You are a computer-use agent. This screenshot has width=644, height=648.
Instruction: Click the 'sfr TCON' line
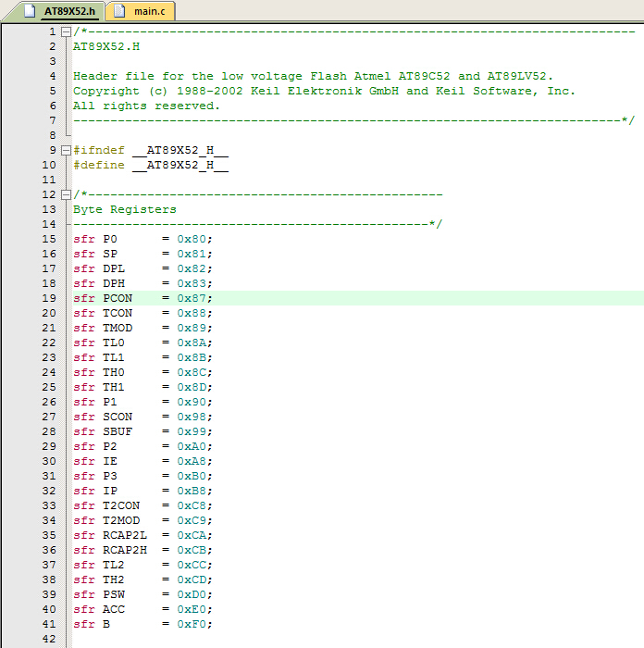click(142, 313)
